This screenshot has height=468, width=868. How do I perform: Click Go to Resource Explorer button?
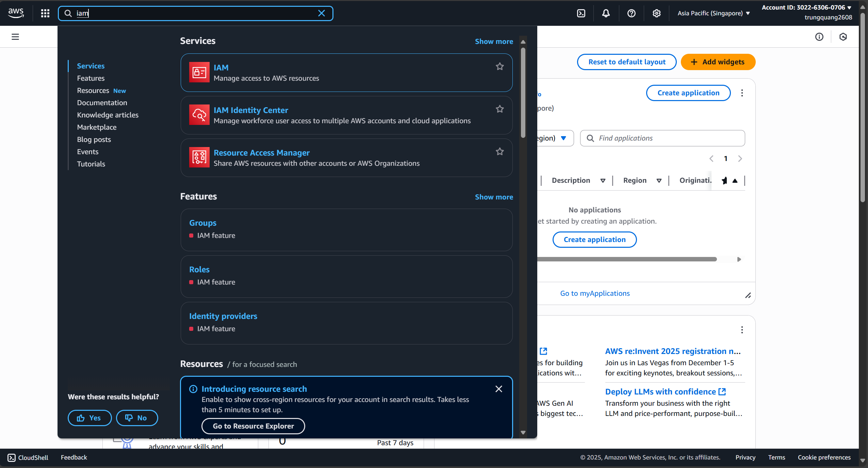(x=253, y=426)
